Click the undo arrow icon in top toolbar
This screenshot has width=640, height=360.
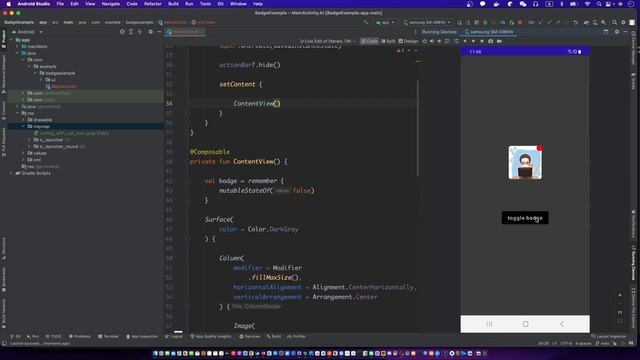coord(576,22)
